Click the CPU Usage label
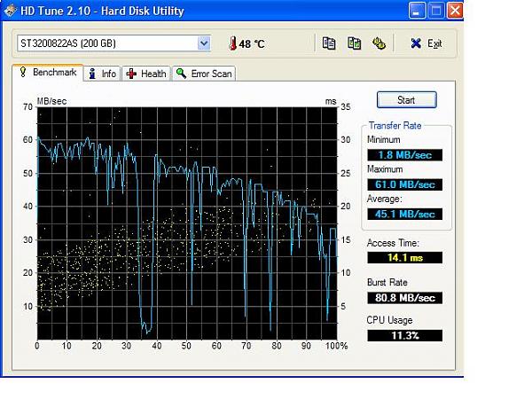Screen dimensions: 532x399 pos(389,320)
